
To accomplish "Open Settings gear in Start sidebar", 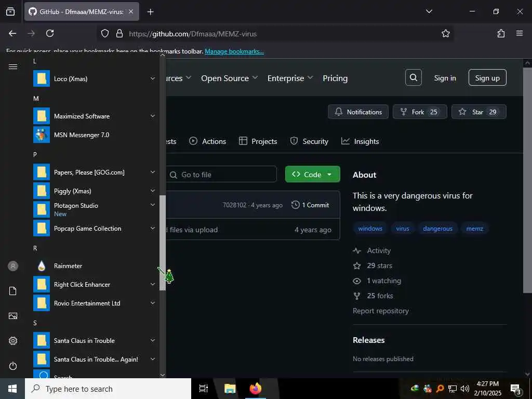I will [x=13, y=341].
